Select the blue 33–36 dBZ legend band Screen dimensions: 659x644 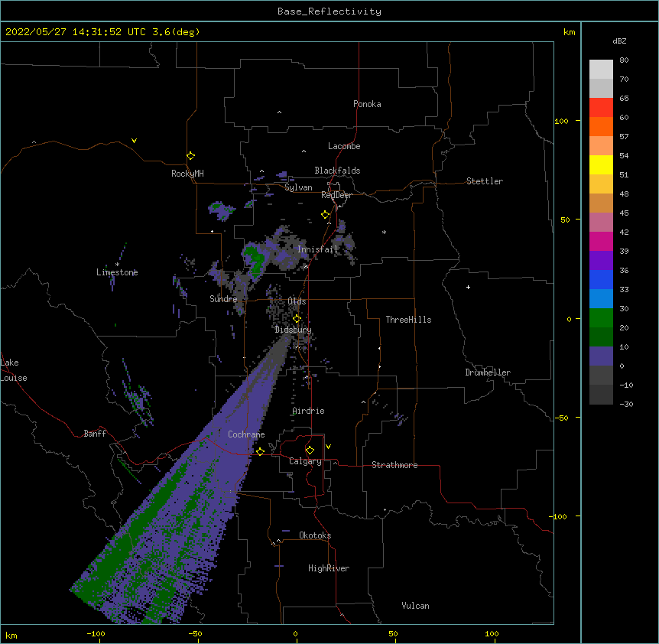click(x=601, y=279)
